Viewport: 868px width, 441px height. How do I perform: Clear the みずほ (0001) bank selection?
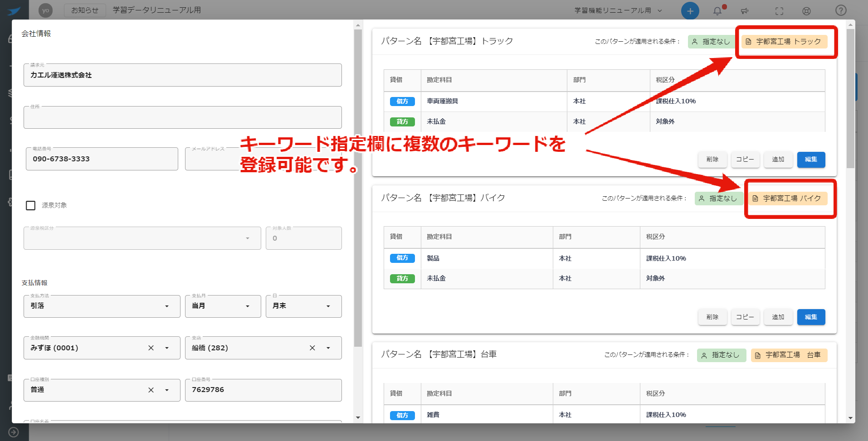151,348
